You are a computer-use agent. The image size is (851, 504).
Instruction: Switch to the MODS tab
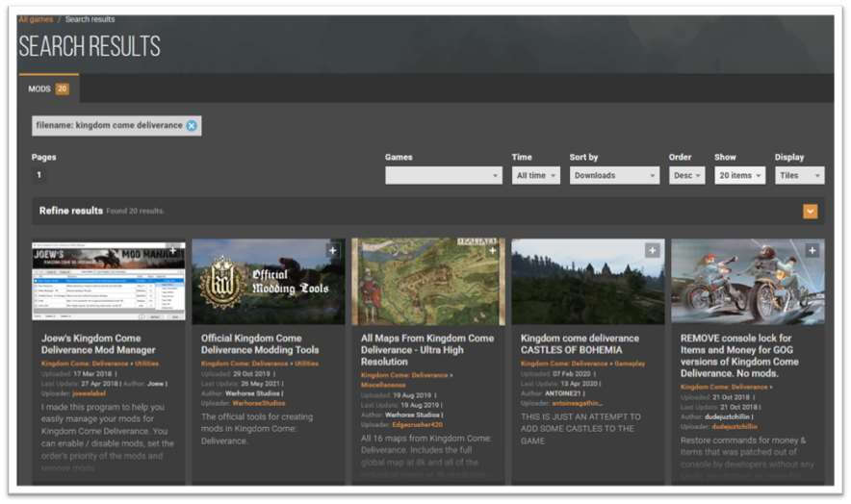(x=48, y=89)
